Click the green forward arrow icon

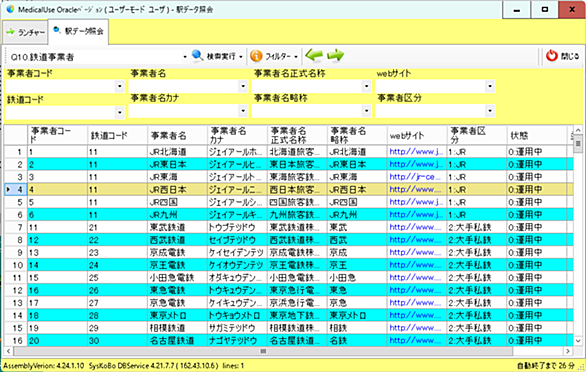pos(335,56)
